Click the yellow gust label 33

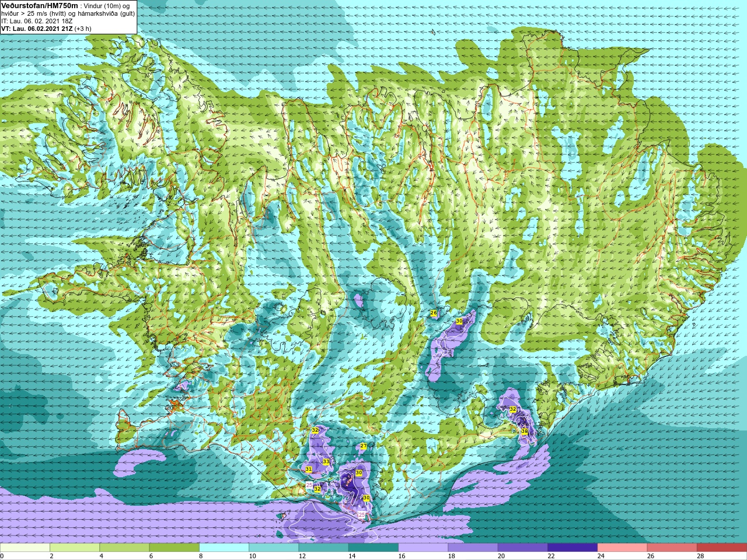pos(326,461)
